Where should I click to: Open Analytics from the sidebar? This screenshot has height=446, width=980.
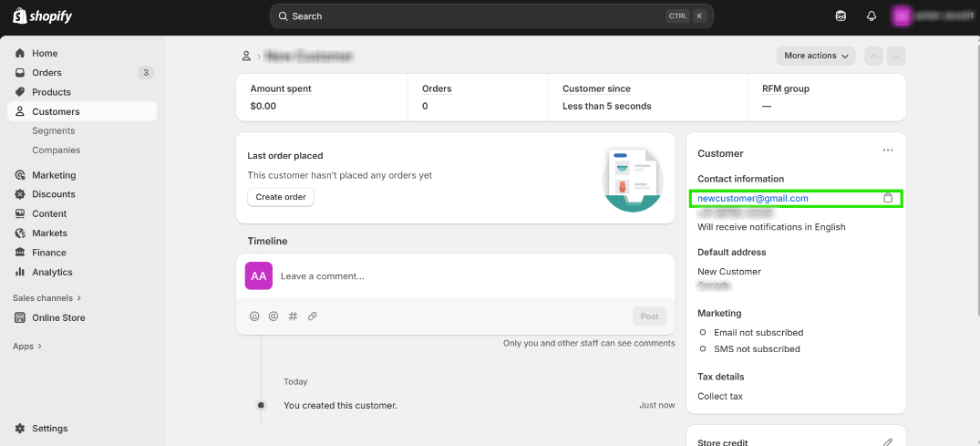click(x=52, y=272)
